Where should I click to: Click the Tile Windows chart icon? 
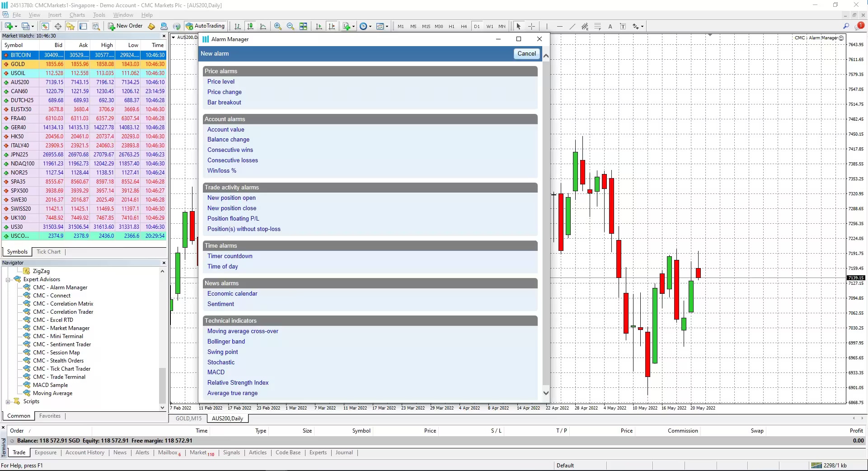tap(303, 26)
